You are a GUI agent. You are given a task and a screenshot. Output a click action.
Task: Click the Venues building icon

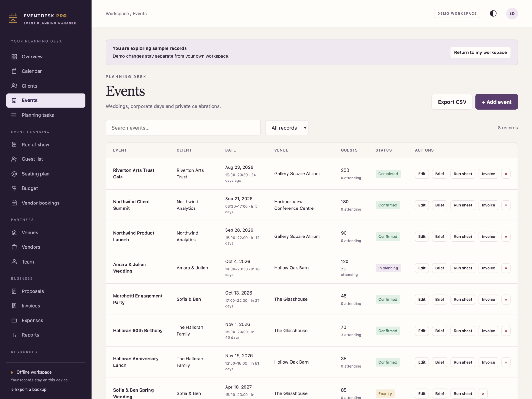point(14,233)
